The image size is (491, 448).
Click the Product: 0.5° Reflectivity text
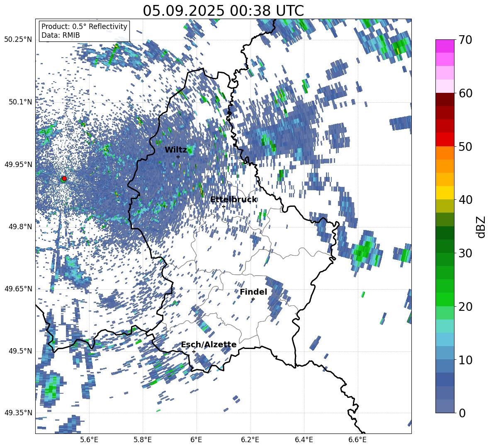click(x=84, y=26)
